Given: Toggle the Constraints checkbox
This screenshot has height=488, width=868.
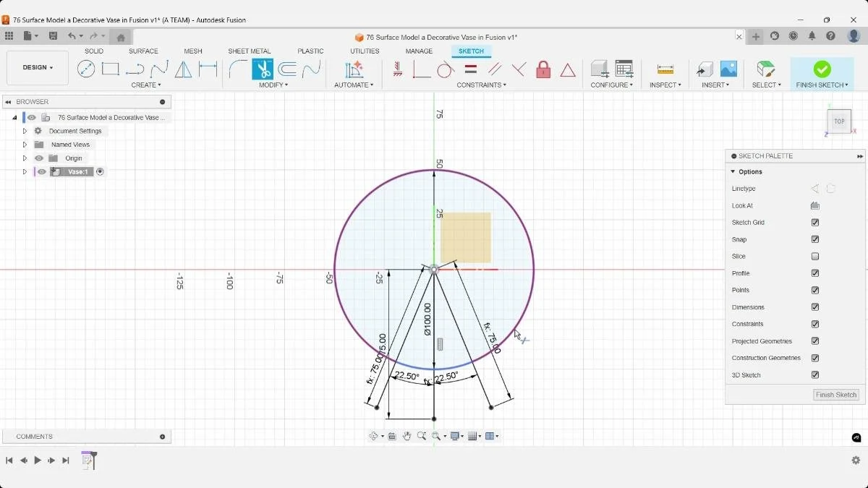Looking at the screenshot, I should (815, 324).
